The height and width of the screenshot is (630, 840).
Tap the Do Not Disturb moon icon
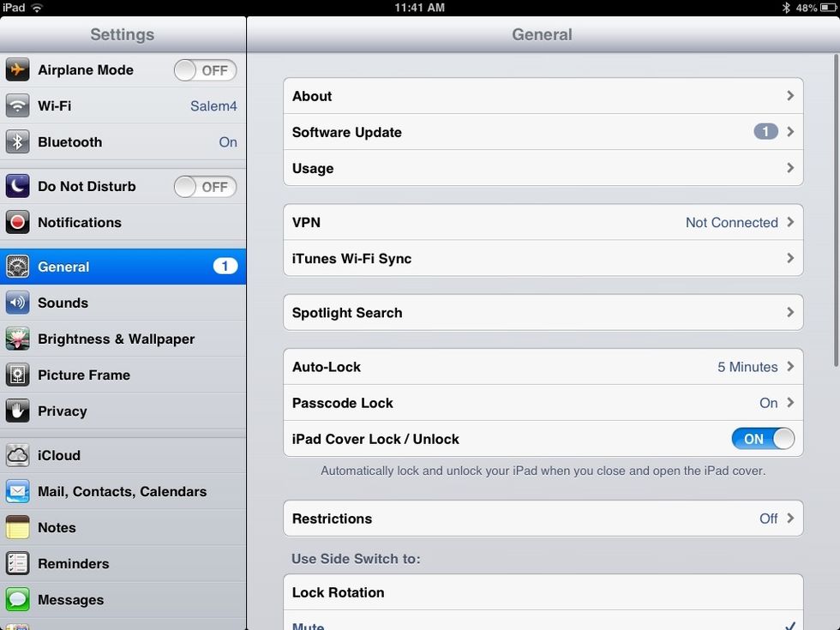17,186
